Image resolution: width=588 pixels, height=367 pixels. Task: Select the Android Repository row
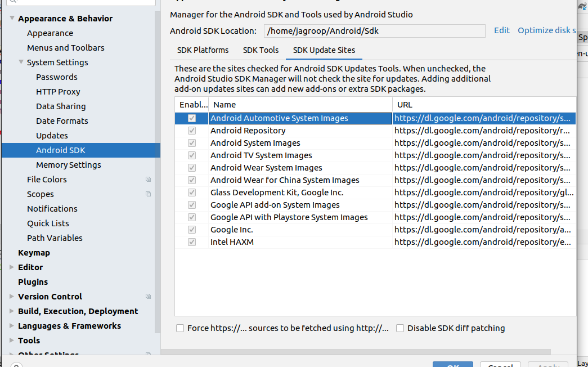tap(248, 131)
